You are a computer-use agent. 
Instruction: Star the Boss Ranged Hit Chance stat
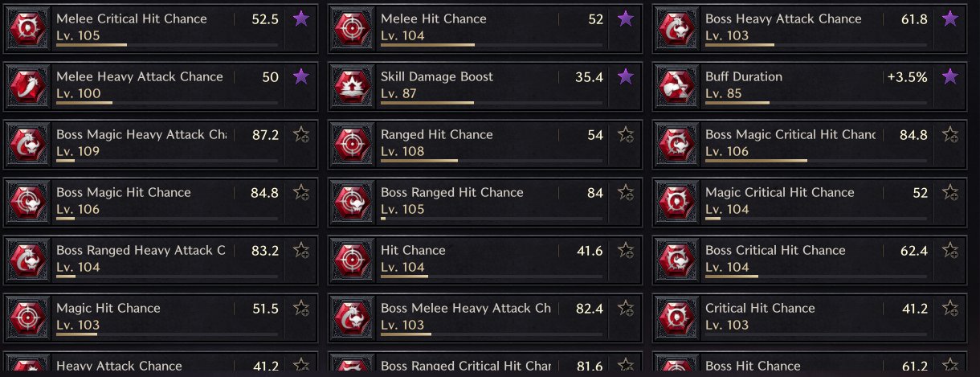pyautogui.click(x=625, y=193)
